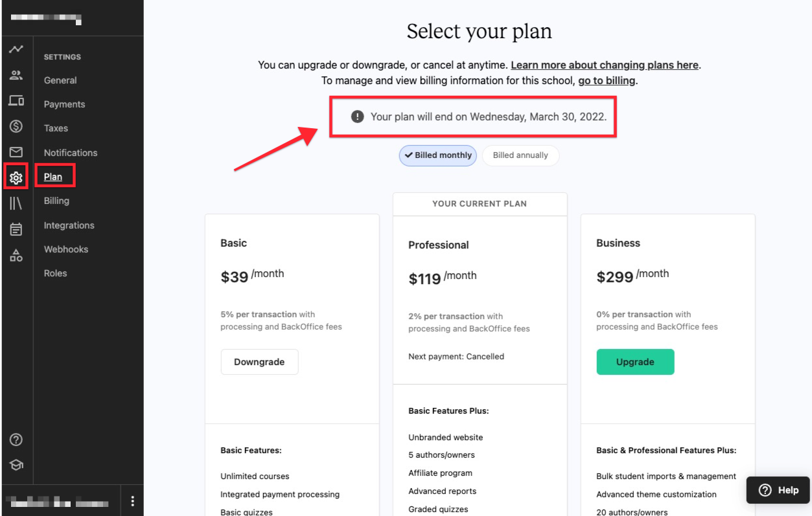Go to Integrations settings
The image size is (812, 516).
[x=69, y=225]
